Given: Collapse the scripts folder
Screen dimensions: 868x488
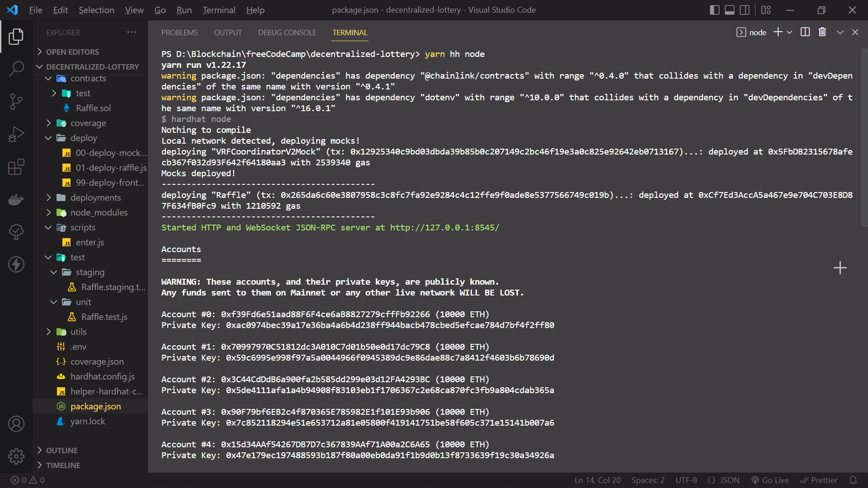Looking at the screenshot, I should click(83, 227).
